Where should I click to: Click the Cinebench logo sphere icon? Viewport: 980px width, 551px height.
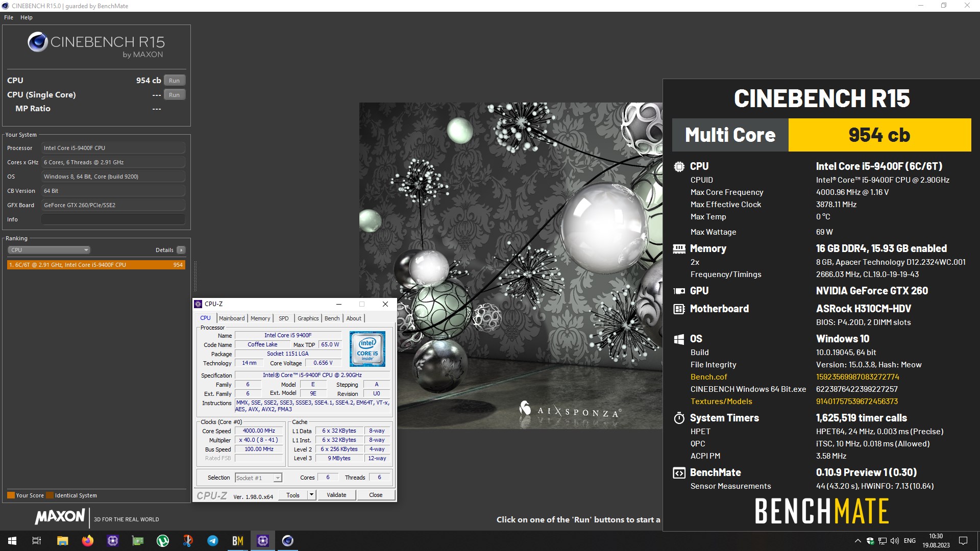pos(38,42)
